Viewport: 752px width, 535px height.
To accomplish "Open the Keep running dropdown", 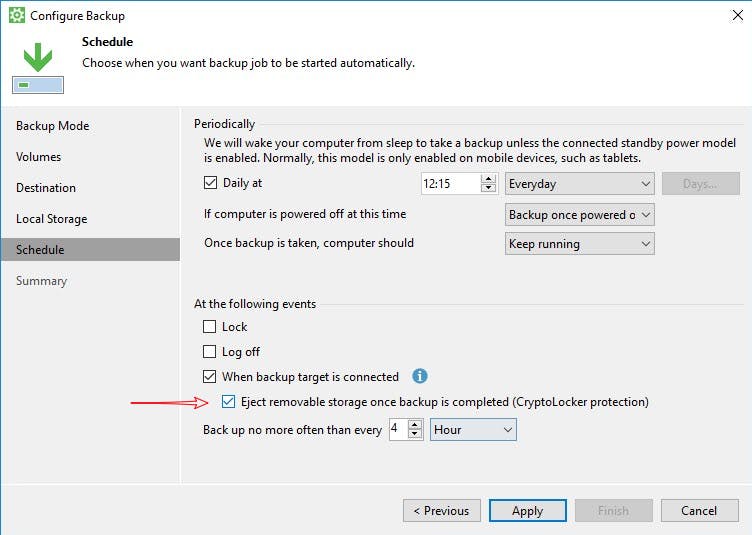I will [x=580, y=244].
